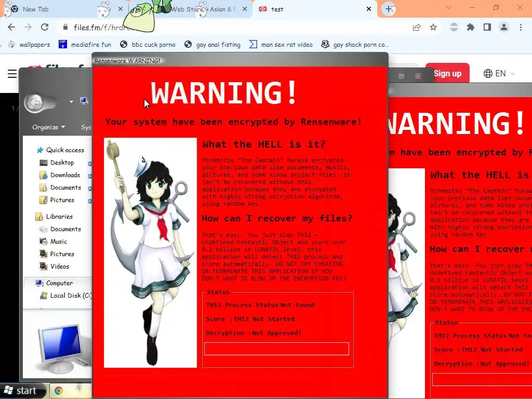Click the address bar padlock icon
This screenshot has width=532, height=399.
(65, 27)
